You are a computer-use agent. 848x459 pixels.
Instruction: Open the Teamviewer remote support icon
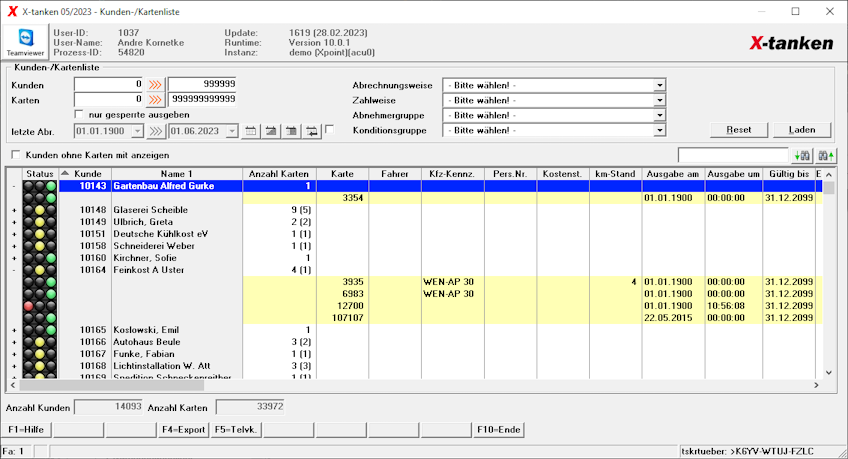pyautogui.click(x=25, y=42)
